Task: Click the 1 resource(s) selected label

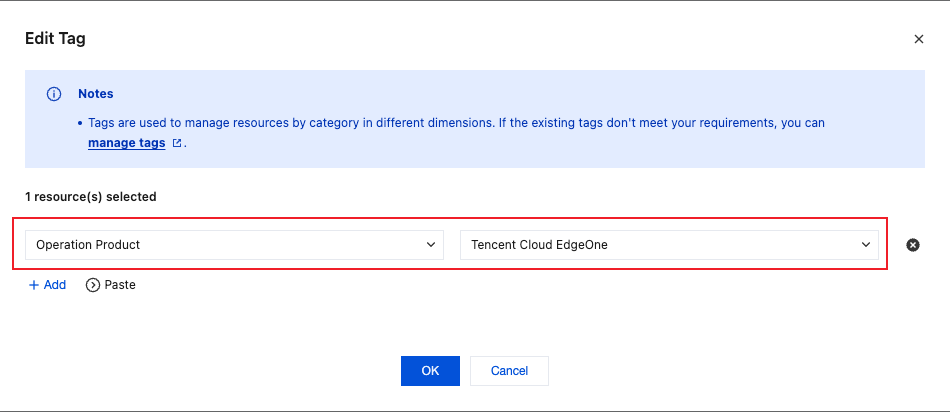Action: (91, 197)
